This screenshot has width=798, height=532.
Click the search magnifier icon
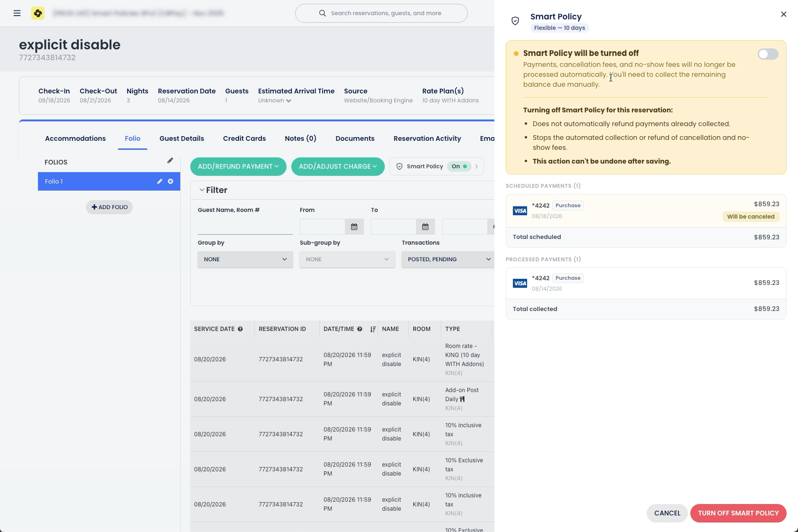tap(323, 13)
